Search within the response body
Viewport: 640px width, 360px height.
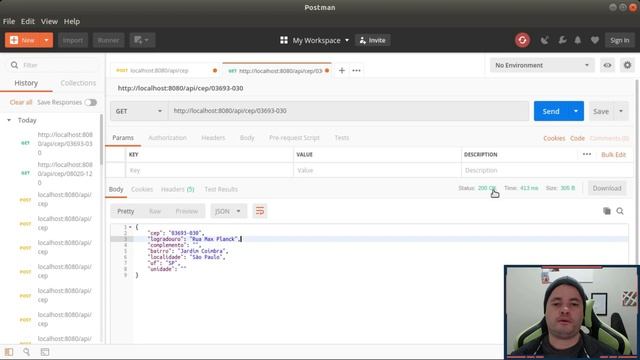pos(620,211)
